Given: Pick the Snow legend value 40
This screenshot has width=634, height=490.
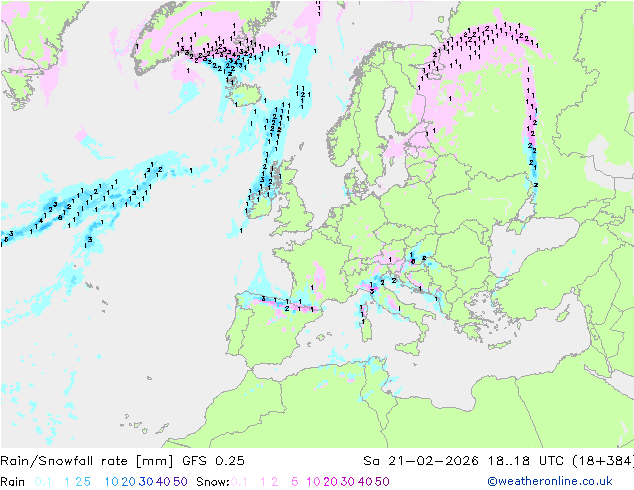Looking at the screenshot, I should pos(365,482).
